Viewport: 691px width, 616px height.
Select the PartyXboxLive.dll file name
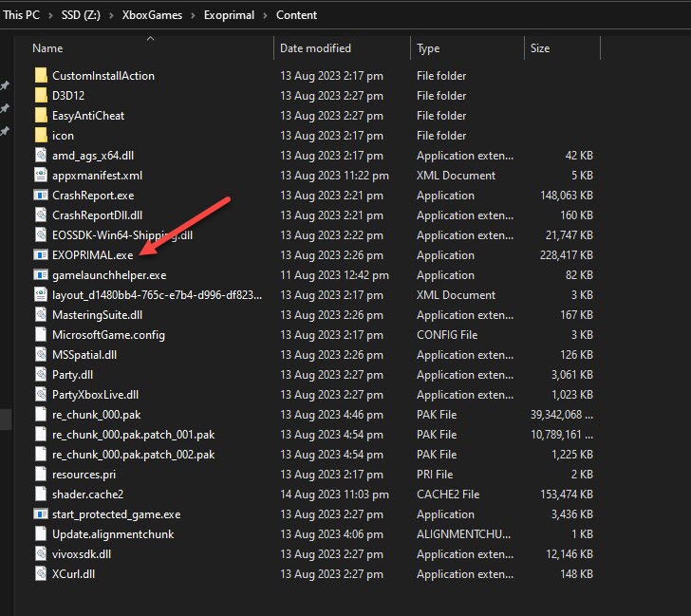point(95,395)
